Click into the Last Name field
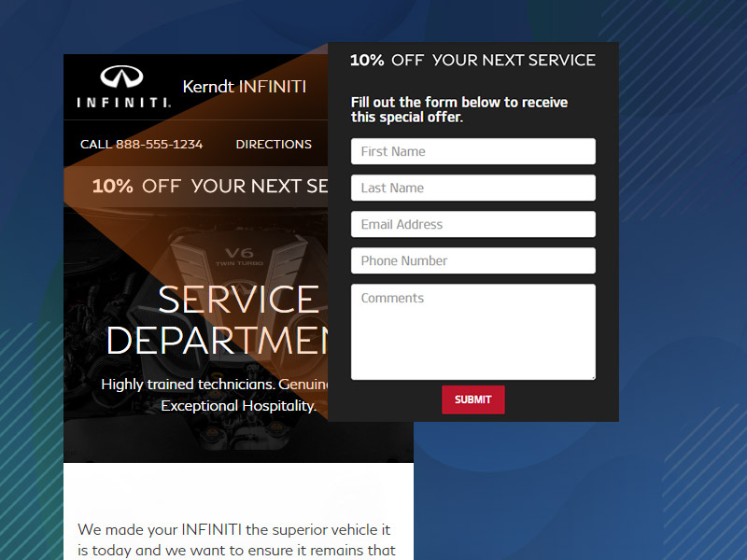 point(473,188)
